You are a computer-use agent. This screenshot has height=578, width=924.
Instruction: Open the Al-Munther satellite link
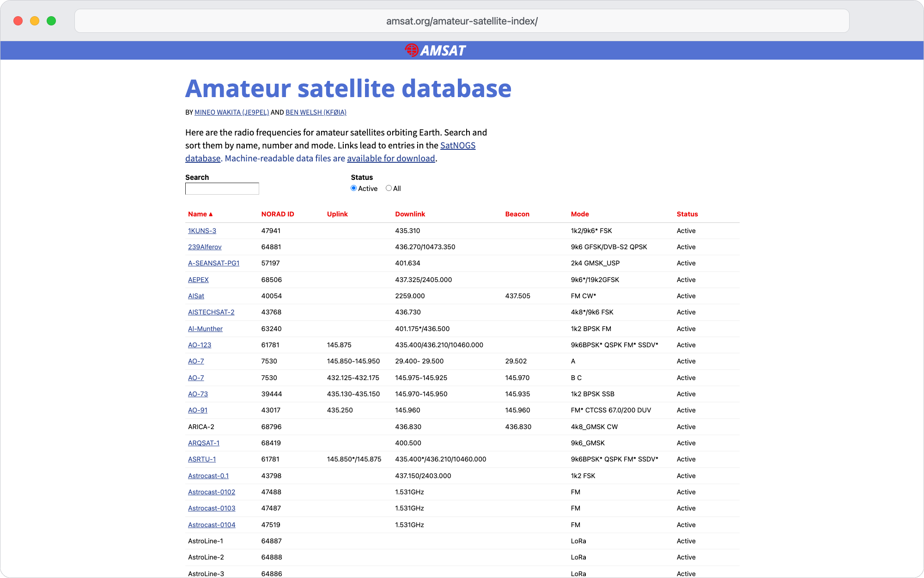pos(205,329)
